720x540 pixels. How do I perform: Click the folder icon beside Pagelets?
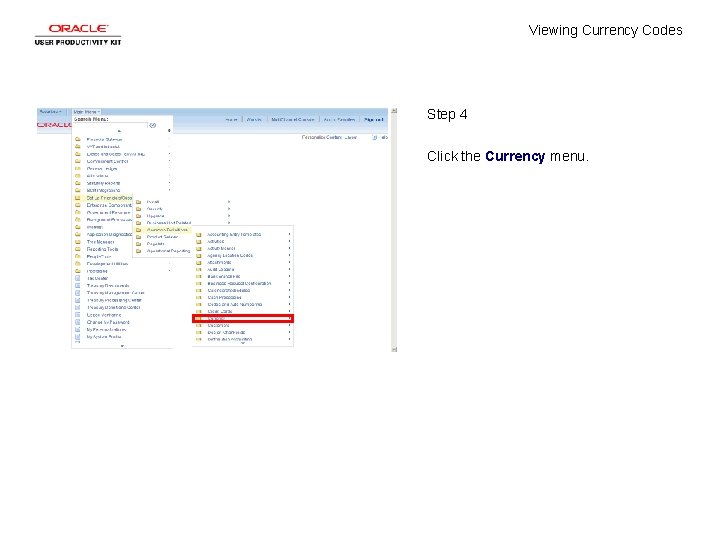point(138,244)
